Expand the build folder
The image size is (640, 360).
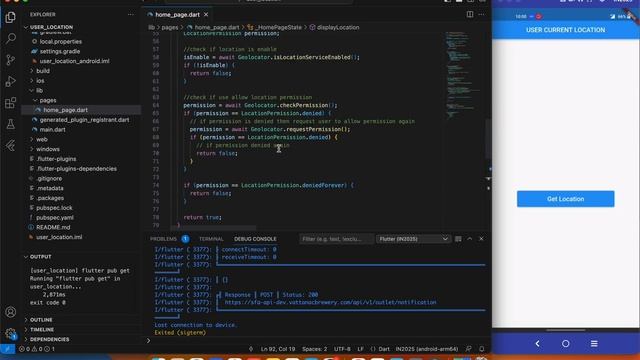42,71
